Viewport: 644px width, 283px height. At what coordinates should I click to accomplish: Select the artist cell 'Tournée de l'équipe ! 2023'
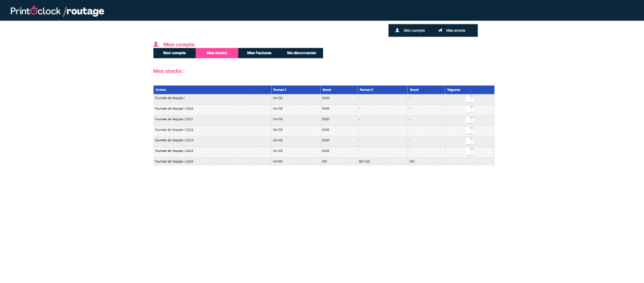(x=212, y=141)
